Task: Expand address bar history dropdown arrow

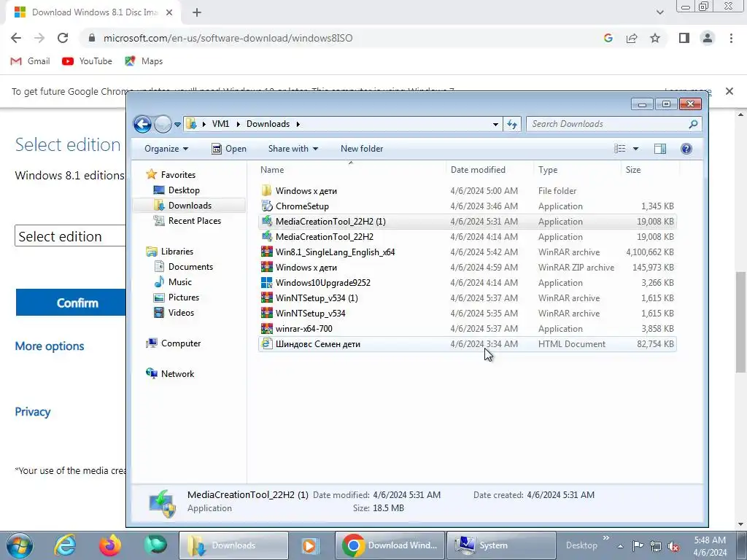Action: [x=495, y=124]
